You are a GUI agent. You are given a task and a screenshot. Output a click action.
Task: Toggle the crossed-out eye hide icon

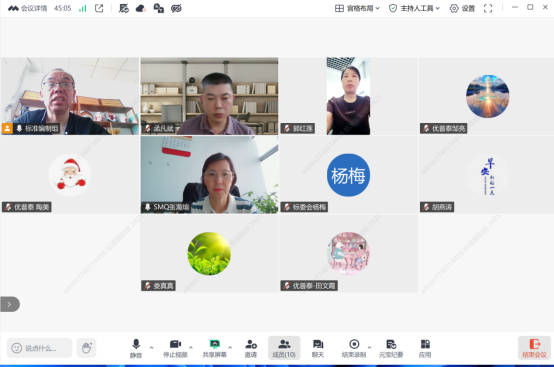pyautogui.click(x=176, y=8)
